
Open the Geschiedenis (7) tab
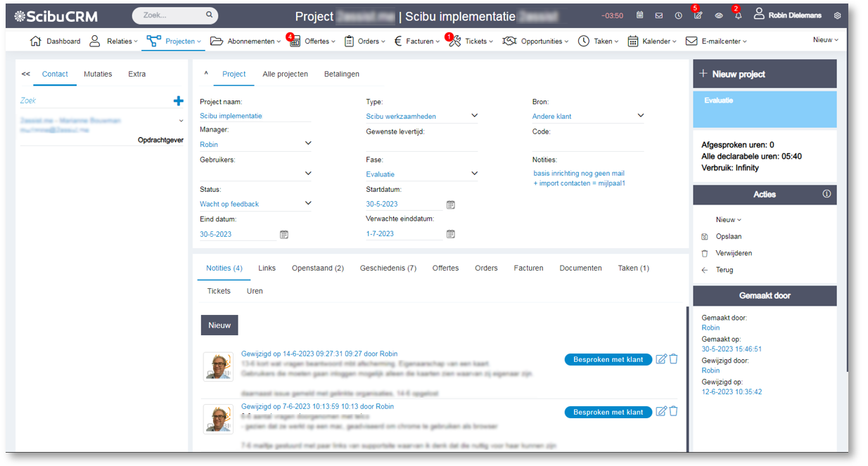click(x=388, y=268)
